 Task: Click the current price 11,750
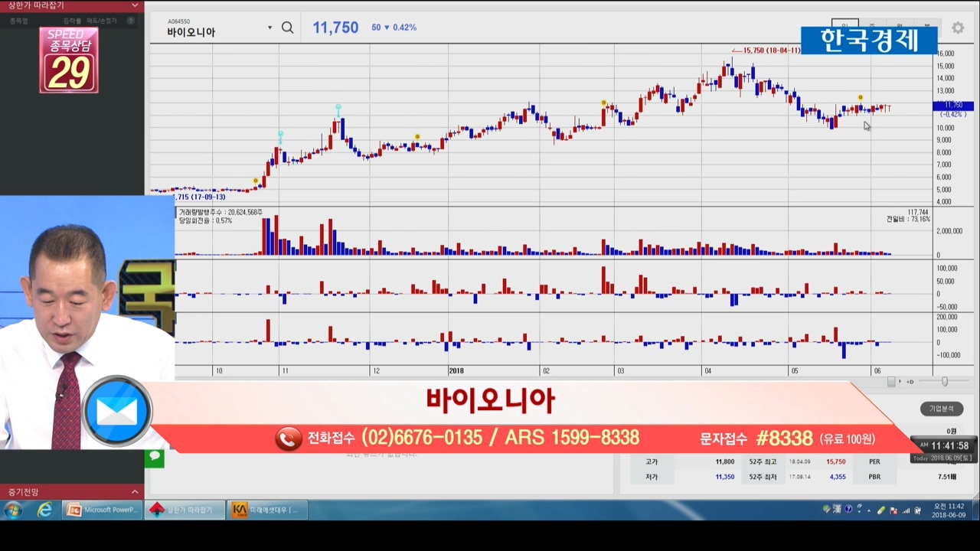pos(335,28)
